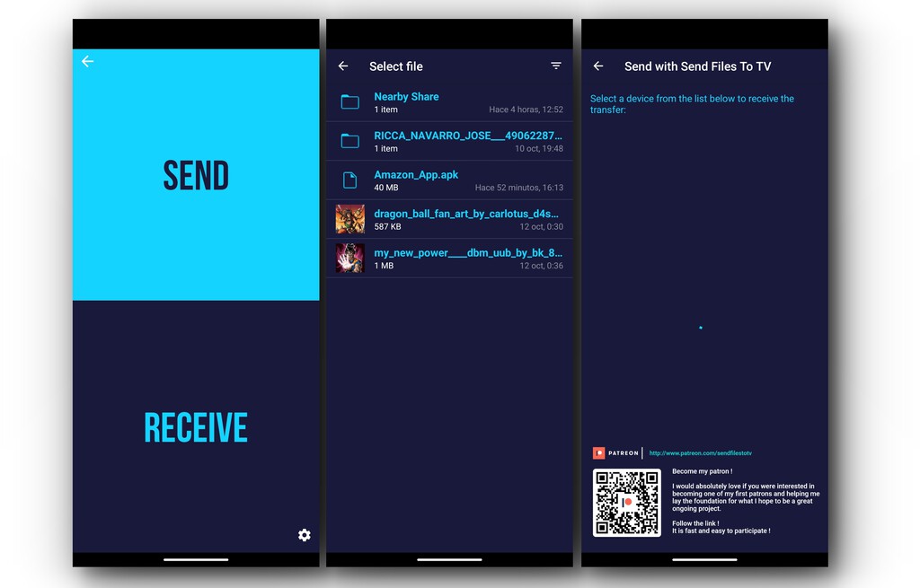Click the RICCA_NAVARRO_JOSE folder icon
The width and height of the screenshot is (920, 588).
click(349, 141)
